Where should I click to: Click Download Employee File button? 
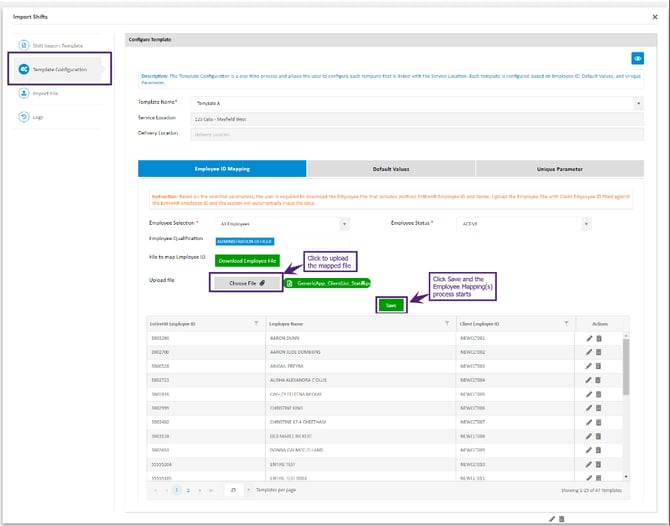pyautogui.click(x=247, y=261)
